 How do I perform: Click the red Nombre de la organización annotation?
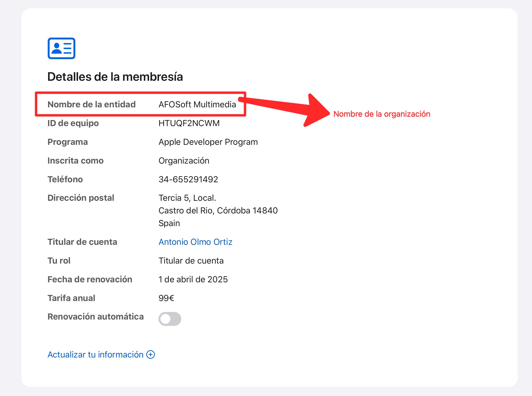point(382,114)
